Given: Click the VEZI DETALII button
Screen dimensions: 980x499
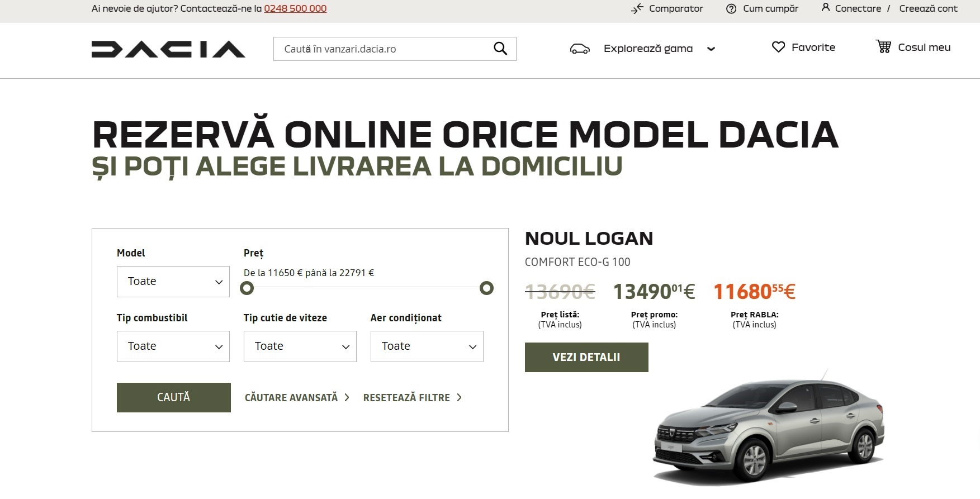Looking at the screenshot, I should point(586,358).
